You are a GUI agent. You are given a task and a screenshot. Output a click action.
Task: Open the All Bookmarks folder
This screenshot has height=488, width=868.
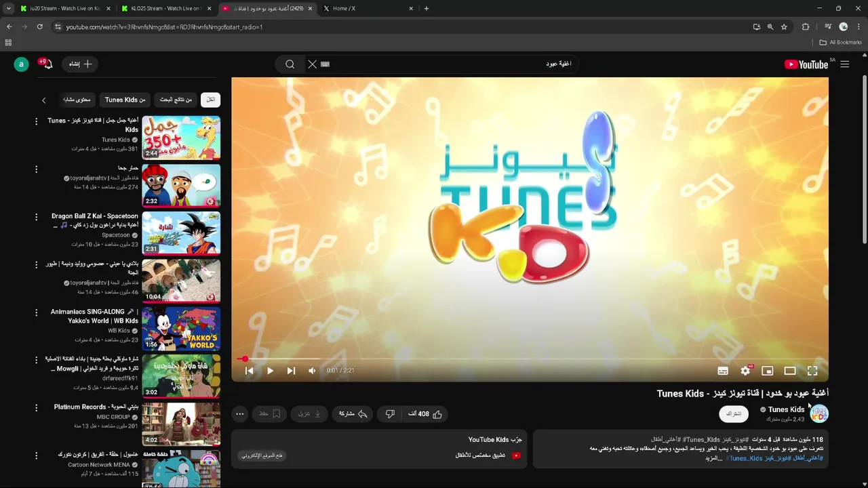840,42
